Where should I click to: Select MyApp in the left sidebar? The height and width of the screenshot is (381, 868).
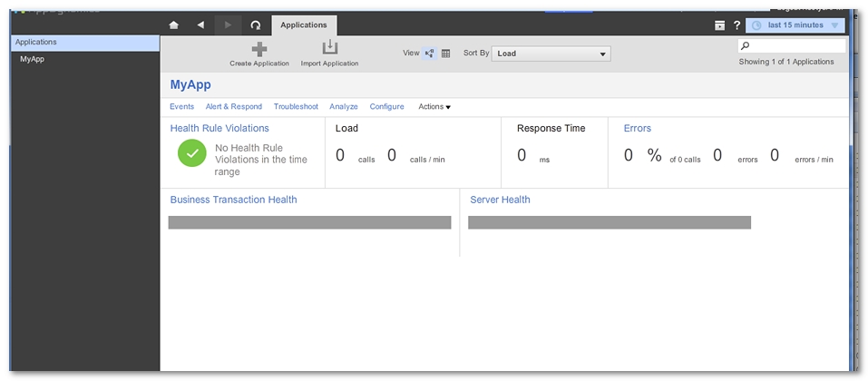(33, 59)
